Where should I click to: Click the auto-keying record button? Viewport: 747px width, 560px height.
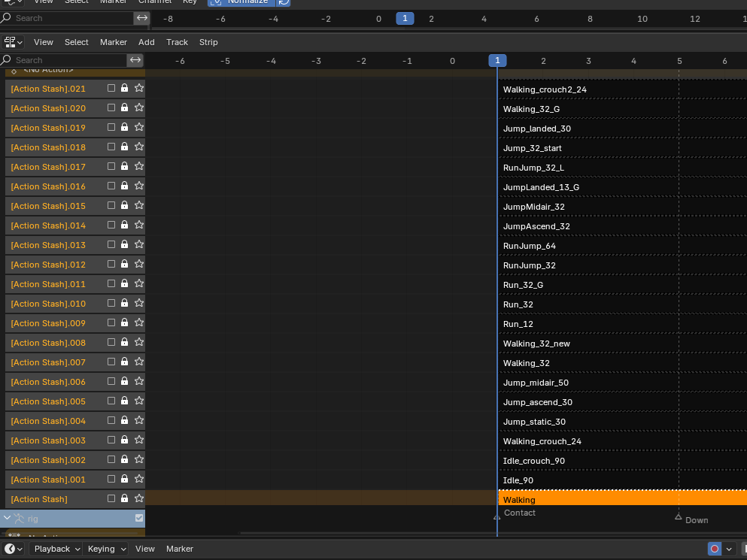click(714, 549)
